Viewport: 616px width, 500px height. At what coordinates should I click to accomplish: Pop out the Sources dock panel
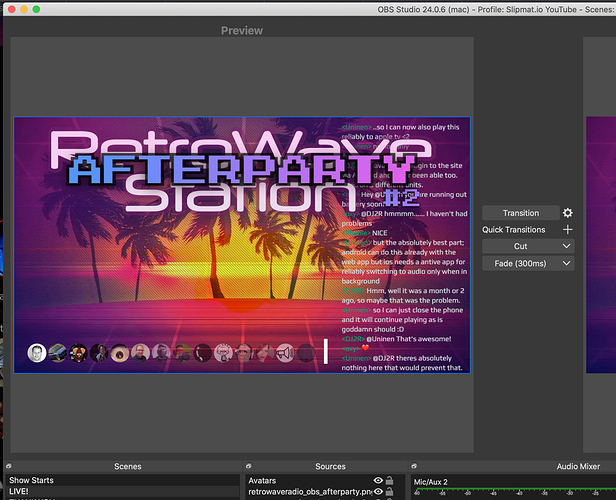tap(248, 466)
